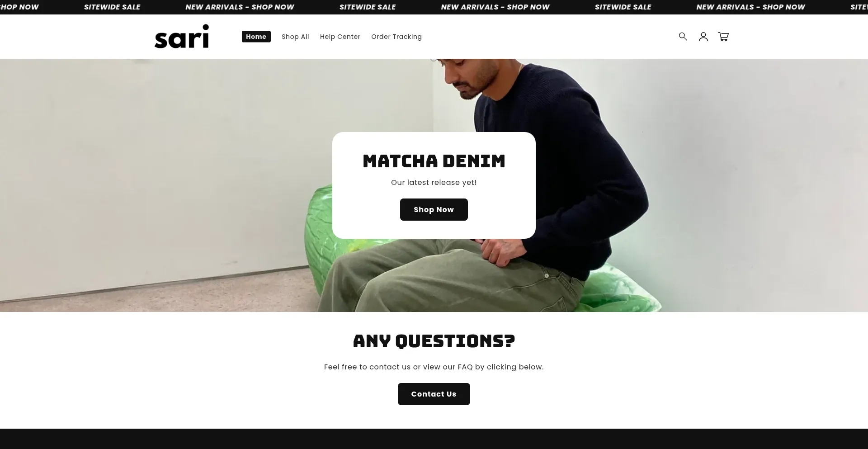Open the search magnifier icon
Viewport: 868px width, 449px height.
click(683, 37)
